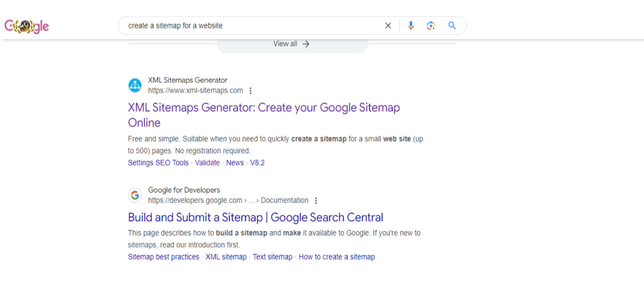Open Google Lens image search
The width and height of the screenshot is (644, 304).
pos(431,25)
